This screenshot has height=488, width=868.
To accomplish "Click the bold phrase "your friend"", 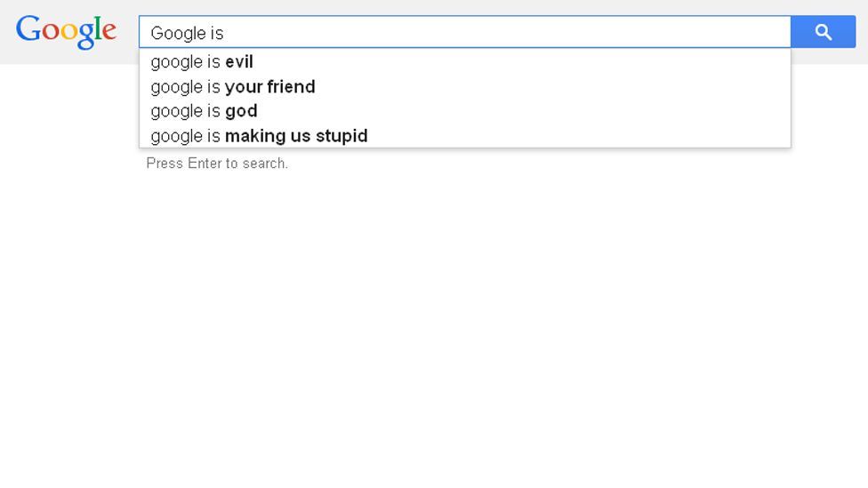I will (270, 87).
